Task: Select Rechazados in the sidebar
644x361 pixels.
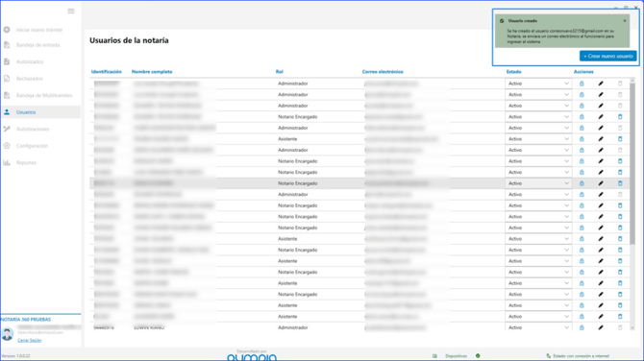Action: click(x=29, y=79)
